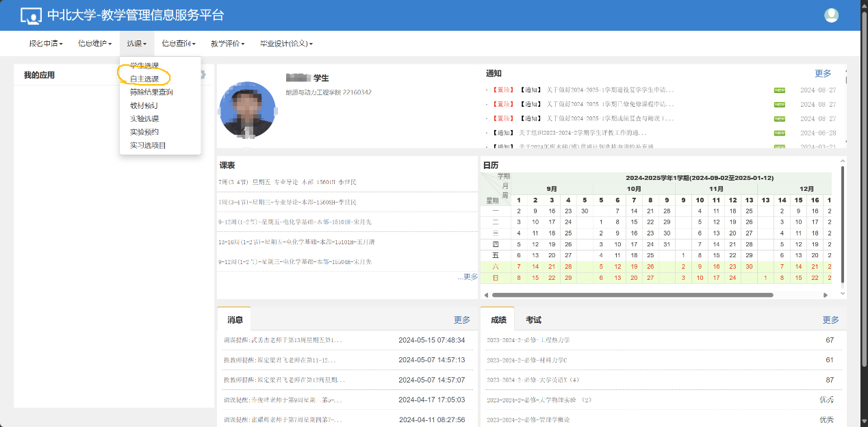The image size is (868, 427).
Task: Click the user avatar icon in header
Action: coord(831,15)
